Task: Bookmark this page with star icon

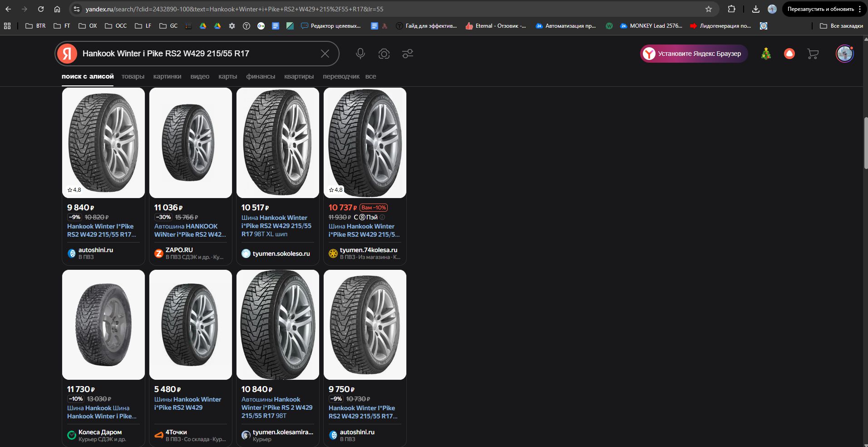Action: [709, 9]
